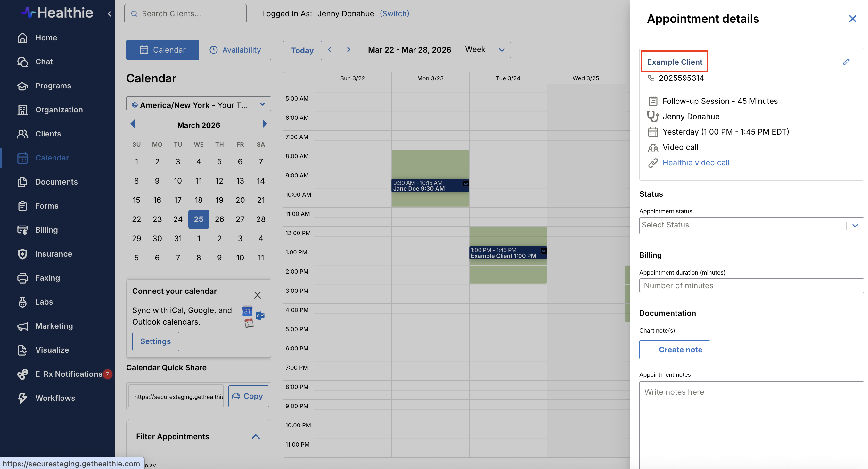The height and width of the screenshot is (469, 868).
Task: Show previous month in the mini calendar
Action: [132, 124]
